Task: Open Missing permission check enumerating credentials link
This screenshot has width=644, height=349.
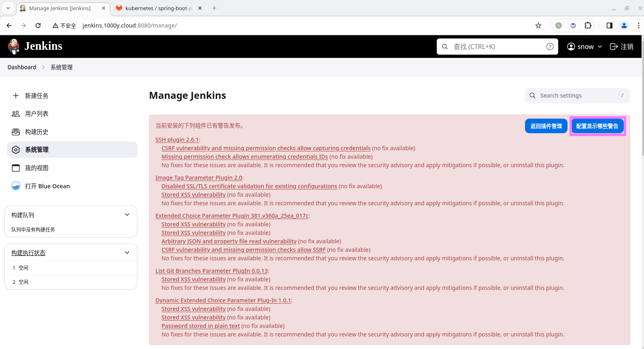Action: pyautogui.click(x=244, y=157)
